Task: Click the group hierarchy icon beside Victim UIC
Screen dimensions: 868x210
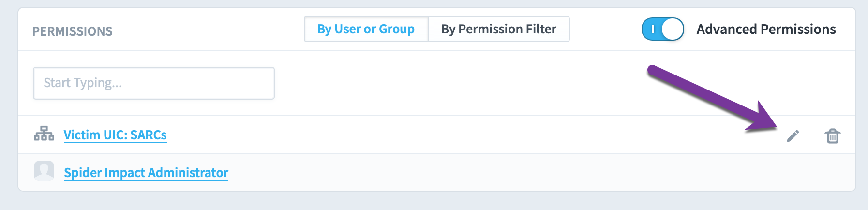Action: click(44, 134)
